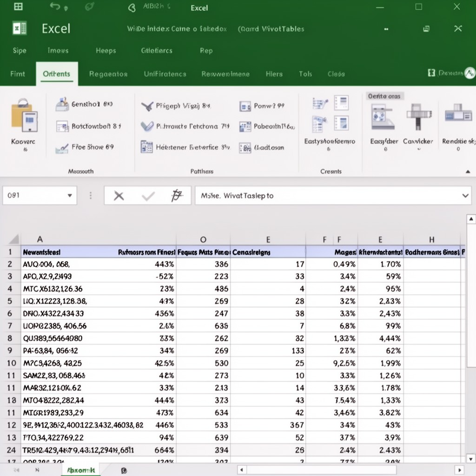Open the Hébtener Evetwrfice table icon
The height and width of the screenshot is (476, 476).
coord(147,147)
